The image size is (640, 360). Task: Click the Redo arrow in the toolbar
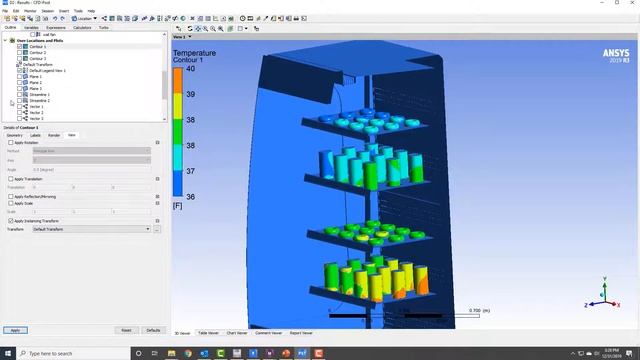[62, 18]
